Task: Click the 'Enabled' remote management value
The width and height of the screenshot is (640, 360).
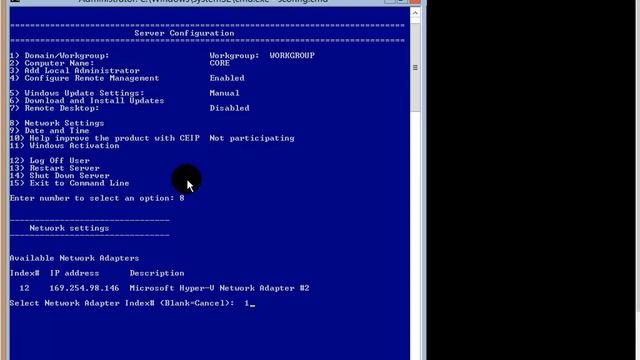Action: [227, 78]
